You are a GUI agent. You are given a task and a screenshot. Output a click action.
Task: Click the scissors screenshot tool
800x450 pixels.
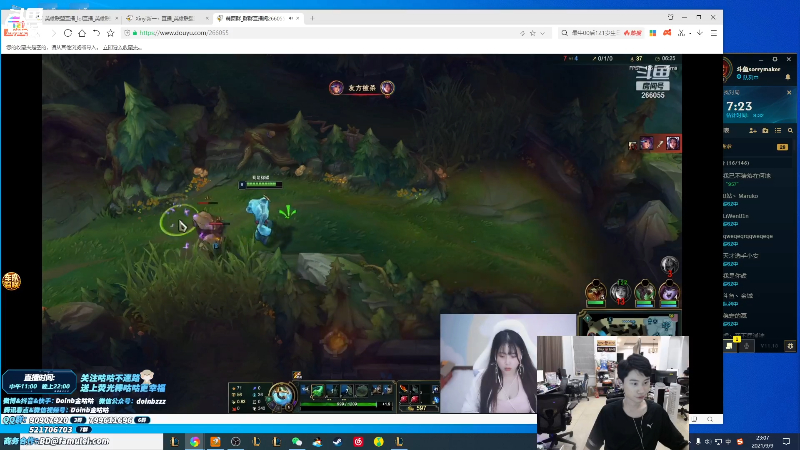(x=681, y=33)
